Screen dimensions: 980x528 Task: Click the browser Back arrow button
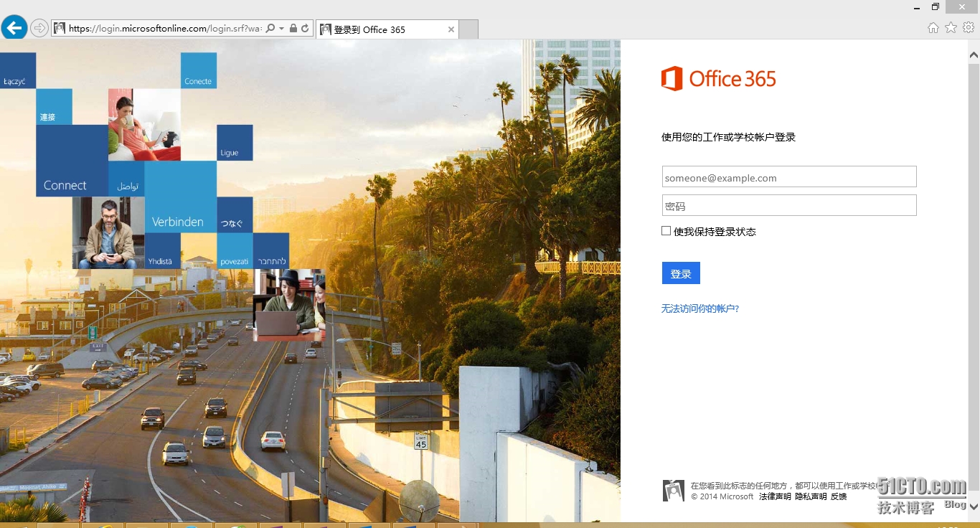tap(14, 28)
